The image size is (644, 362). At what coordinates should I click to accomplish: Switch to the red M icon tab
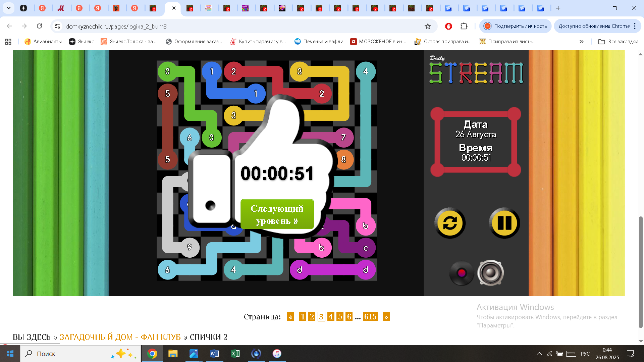point(61,8)
